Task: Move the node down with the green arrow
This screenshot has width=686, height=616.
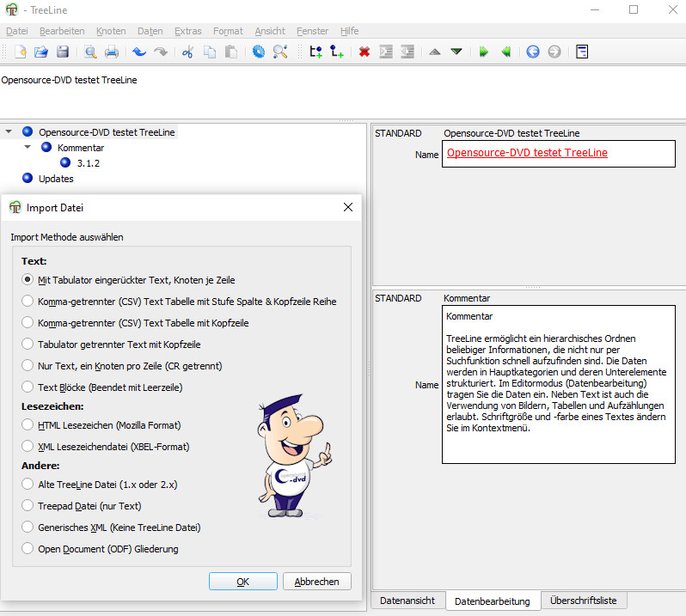Action: [456, 52]
